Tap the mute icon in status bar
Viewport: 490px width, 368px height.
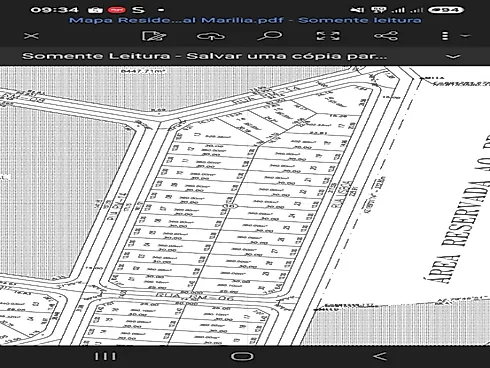click(357, 10)
